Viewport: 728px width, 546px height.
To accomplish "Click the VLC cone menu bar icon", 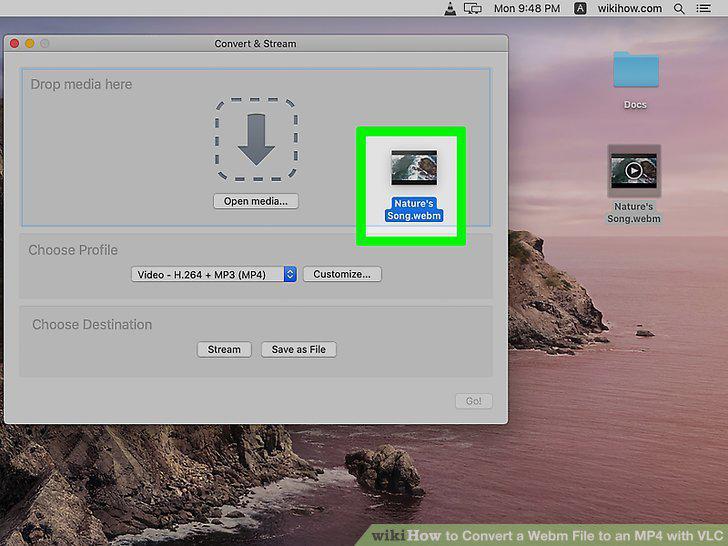I will pyautogui.click(x=449, y=8).
